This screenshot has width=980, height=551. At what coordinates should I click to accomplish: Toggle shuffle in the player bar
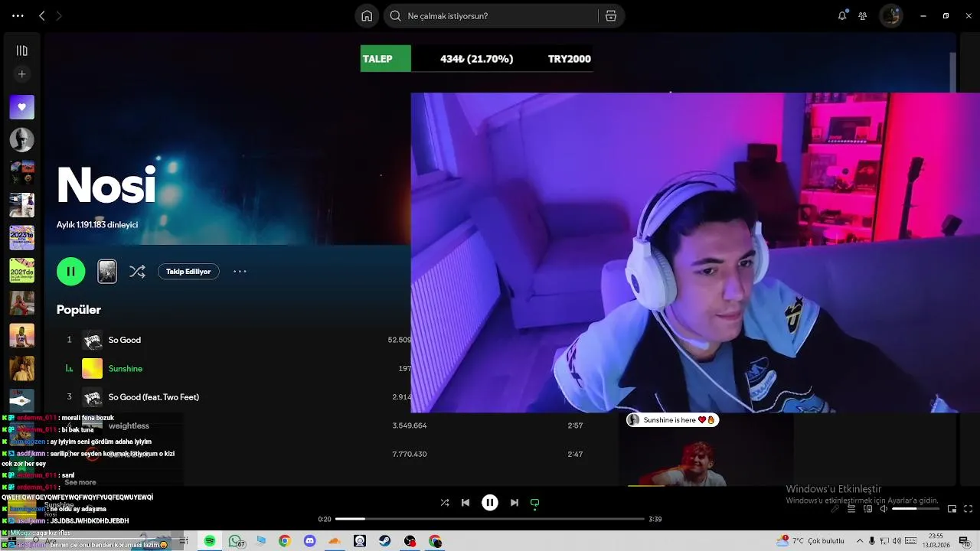point(445,503)
